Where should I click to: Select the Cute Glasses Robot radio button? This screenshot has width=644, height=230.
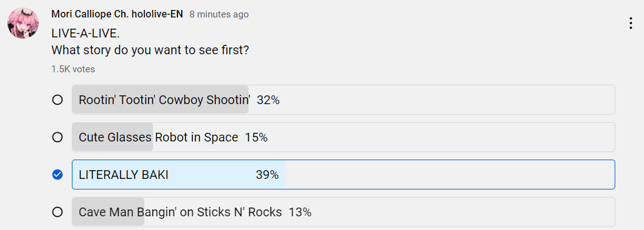point(57,137)
